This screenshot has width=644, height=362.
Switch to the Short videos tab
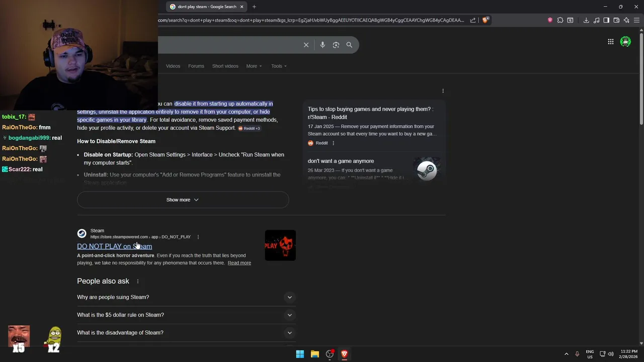click(225, 66)
